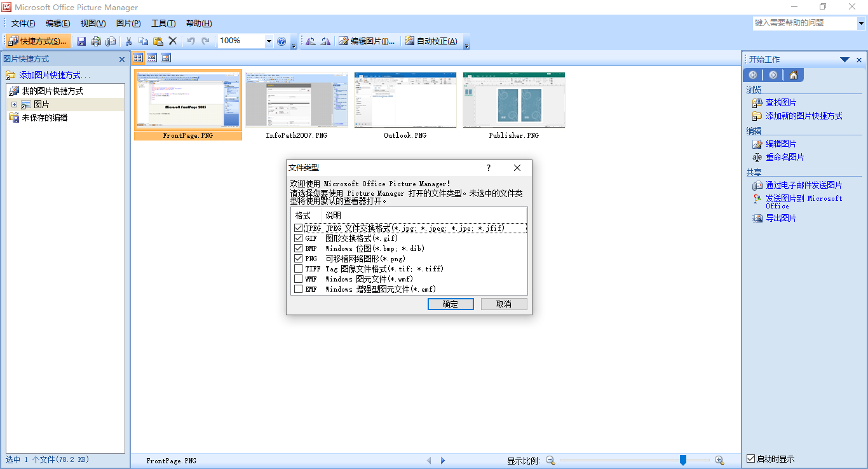Click the Rotate Left icon
Viewport: 868px width, 469px height.
(x=311, y=41)
